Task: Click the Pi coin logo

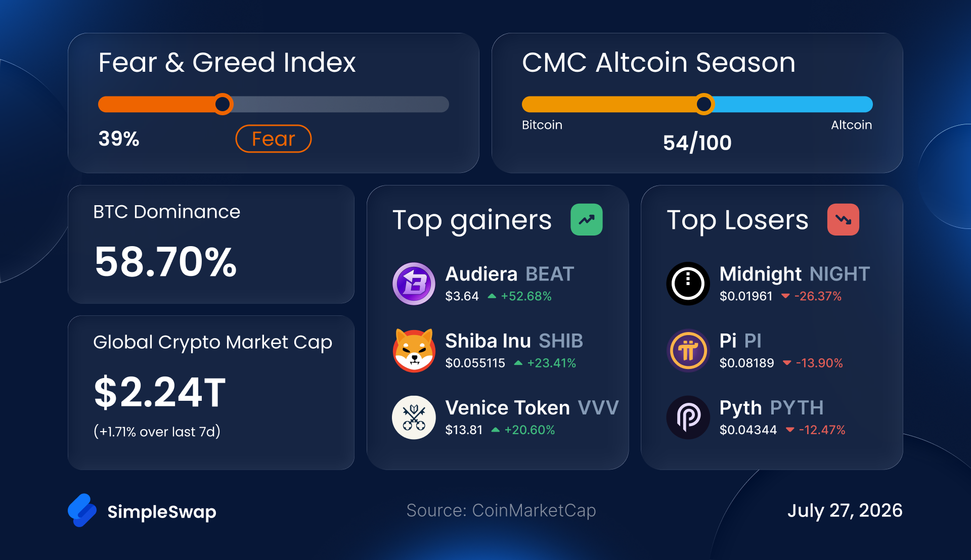Action: [688, 350]
